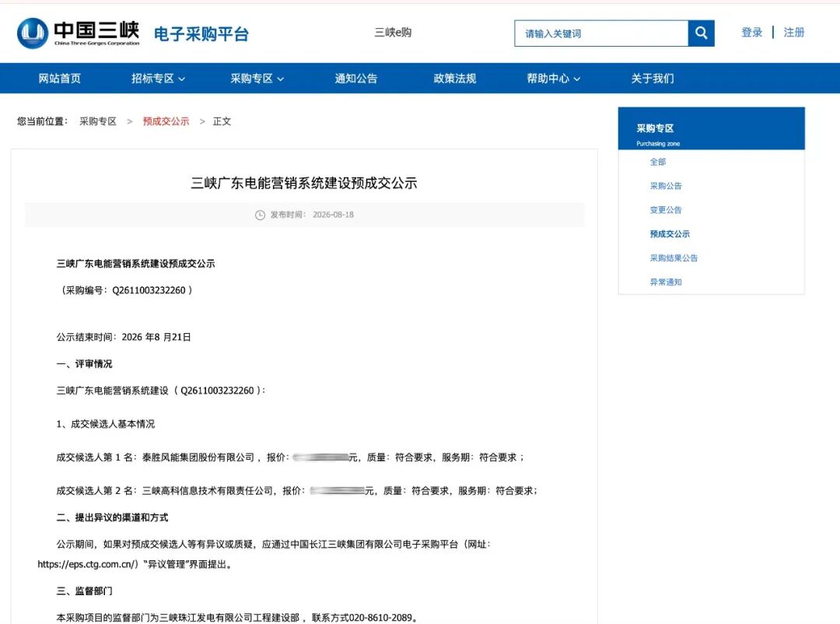Go to 网站首页 in the navigation bar
The width and height of the screenshot is (840, 624).
[59, 79]
